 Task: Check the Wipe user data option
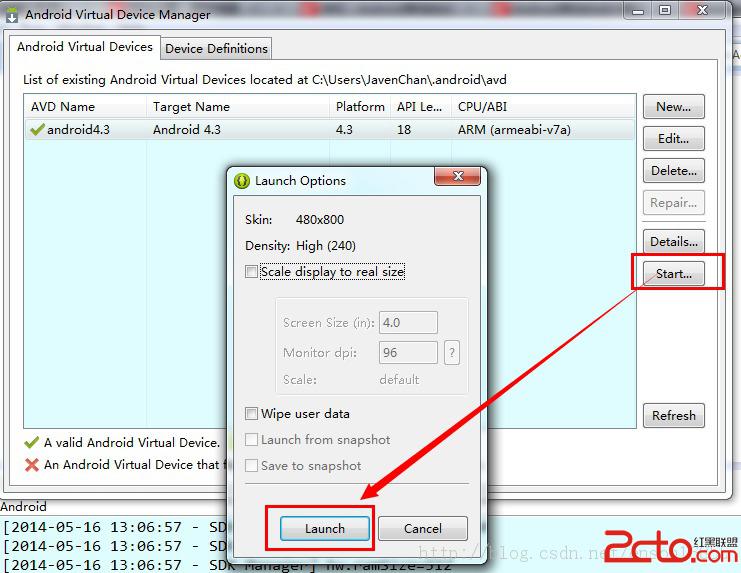[251, 414]
